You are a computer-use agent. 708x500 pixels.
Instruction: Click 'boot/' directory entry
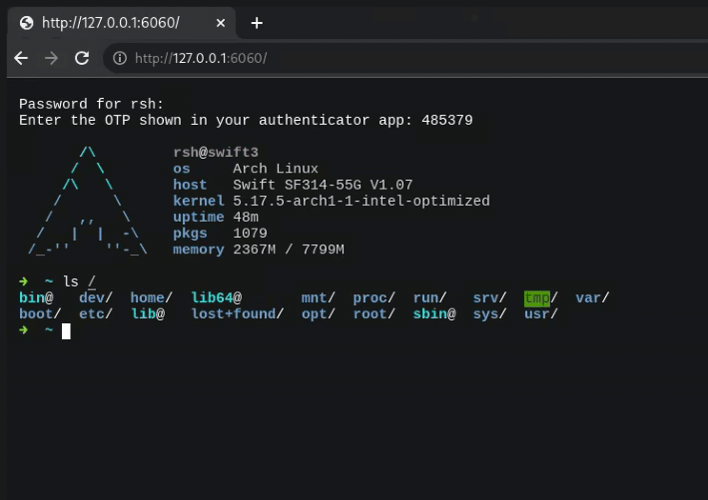click(x=40, y=314)
